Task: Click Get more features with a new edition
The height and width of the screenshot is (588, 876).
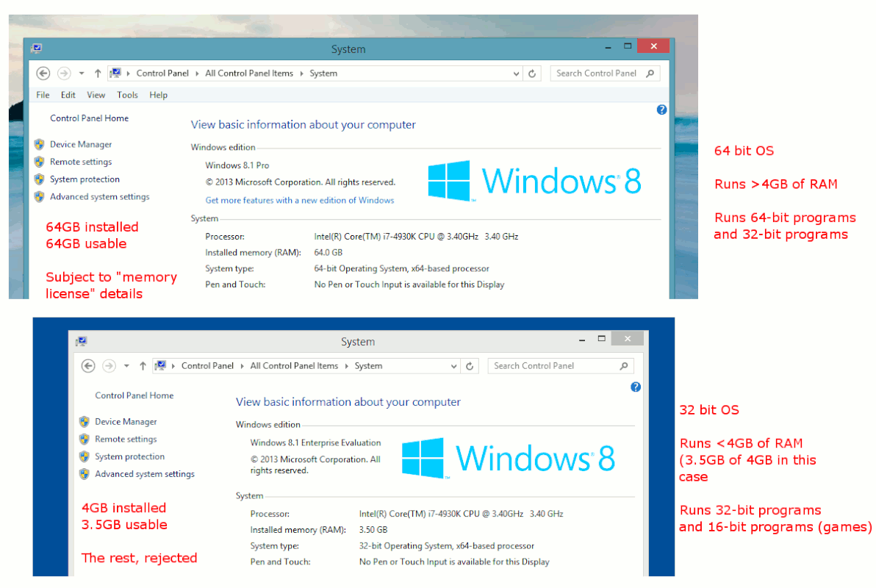Action: (x=299, y=200)
